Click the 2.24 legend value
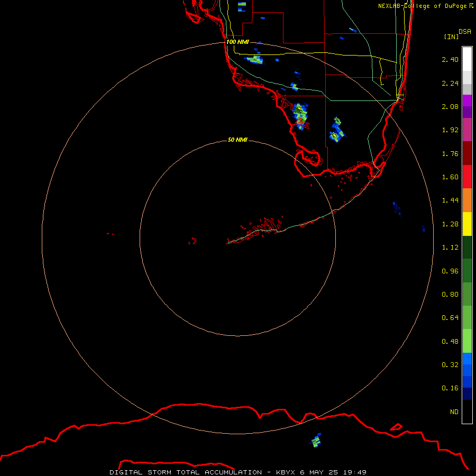The height and width of the screenshot is (476, 476). click(x=450, y=83)
